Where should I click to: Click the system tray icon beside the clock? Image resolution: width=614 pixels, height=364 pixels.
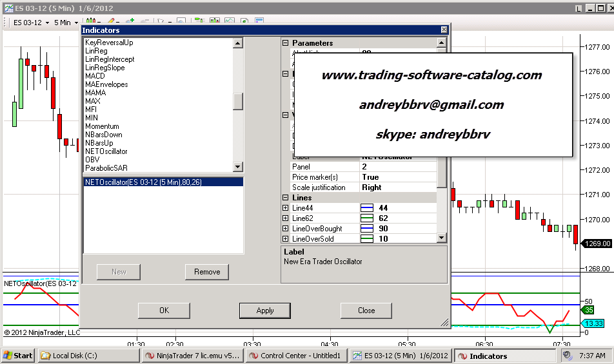point(567,356)
